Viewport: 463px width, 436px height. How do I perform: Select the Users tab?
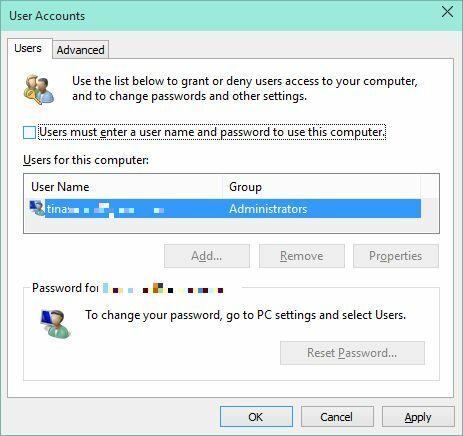coord(28,48)
